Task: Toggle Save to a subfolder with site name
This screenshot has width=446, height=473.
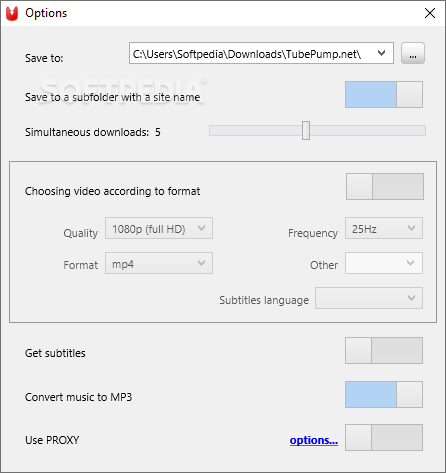Action: pyautogui.click(x=384, y=94)
